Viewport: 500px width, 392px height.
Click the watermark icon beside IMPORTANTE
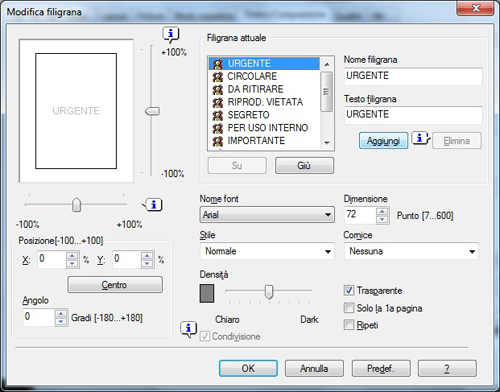coord(217,141)
